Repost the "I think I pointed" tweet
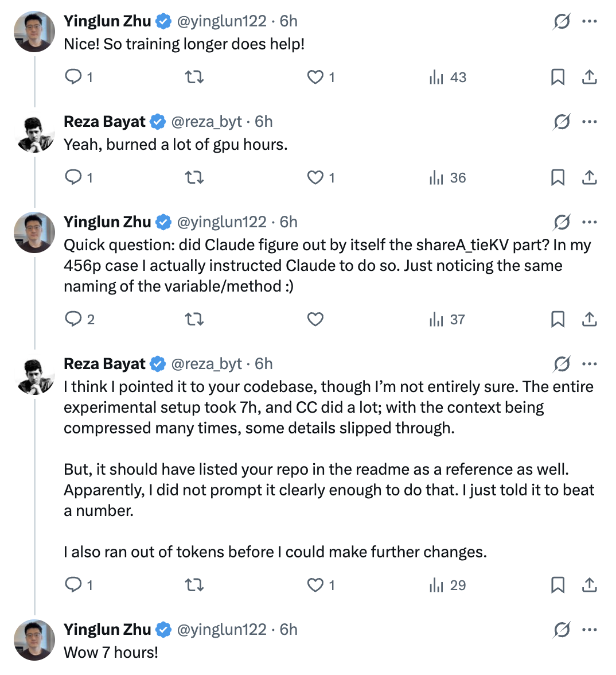This screenshot has width=616, height=675. [x=194, y=585]
